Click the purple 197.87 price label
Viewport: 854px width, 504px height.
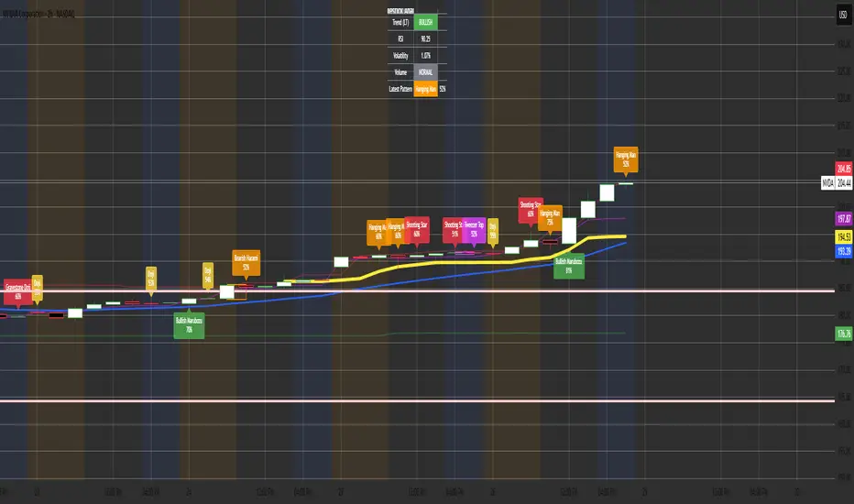pyautogui.click(x=844, y=218)
